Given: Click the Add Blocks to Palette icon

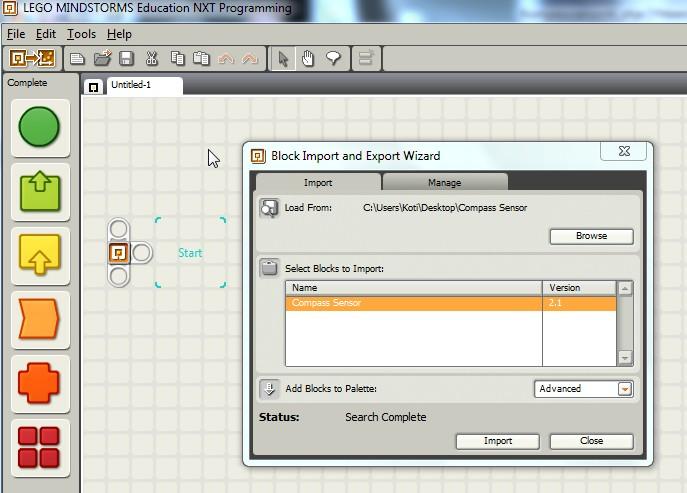Looking at the screenshot, I should [269, 389].
